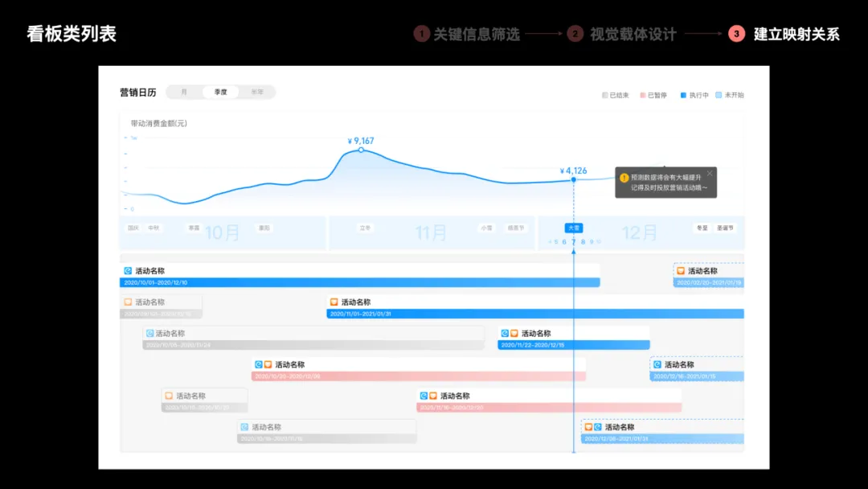Click blue icon on ended activity 2020/10/16-2020/11/16
Viewport: 868px width, 489px height.
[244, 427]
